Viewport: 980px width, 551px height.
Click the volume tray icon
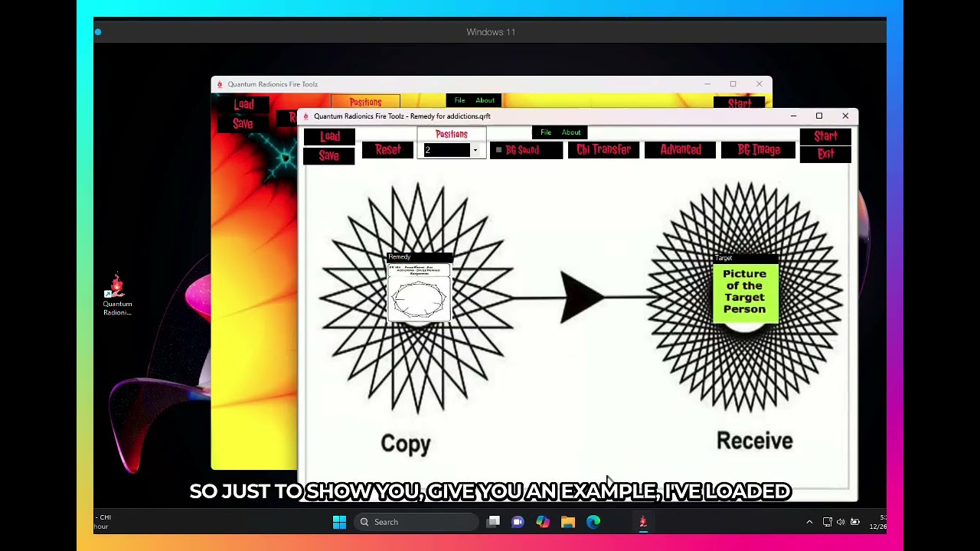click(841, 522)
